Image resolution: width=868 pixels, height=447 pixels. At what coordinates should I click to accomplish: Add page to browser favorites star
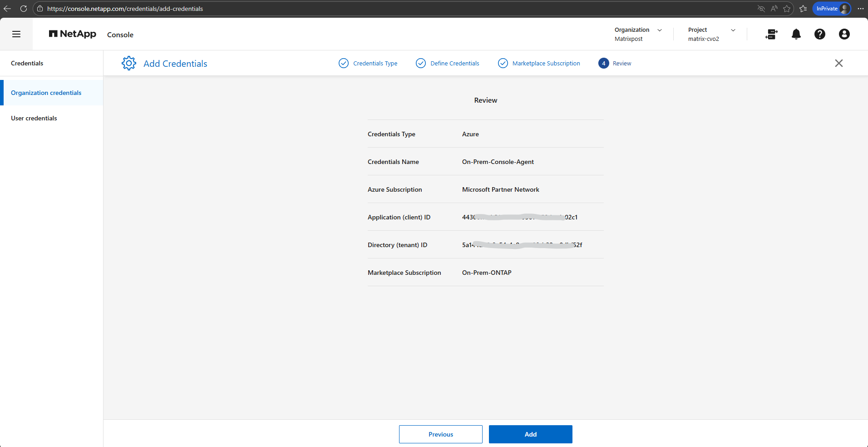point(787,9)
